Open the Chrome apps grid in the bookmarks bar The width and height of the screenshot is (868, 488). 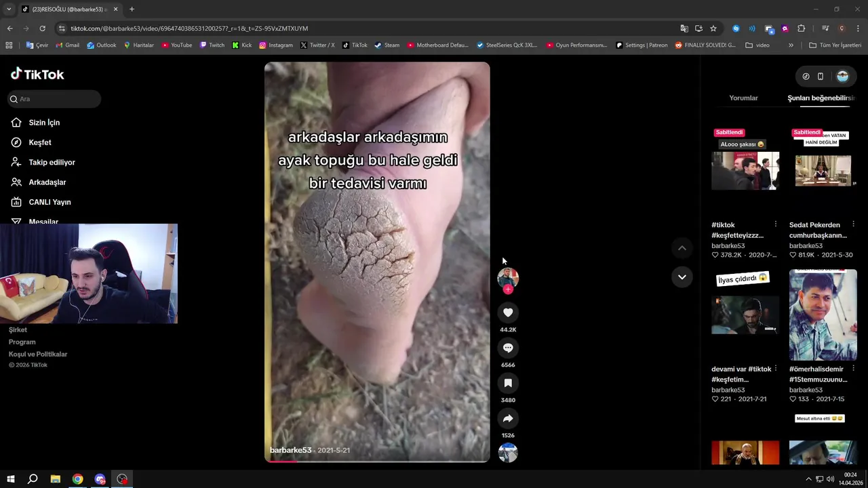pos(9,45)
